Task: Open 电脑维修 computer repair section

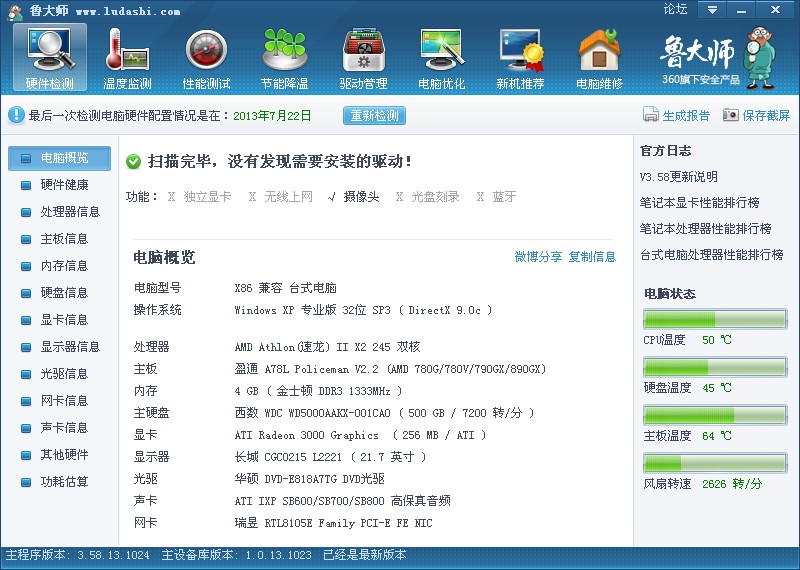Action: (599, 58)
